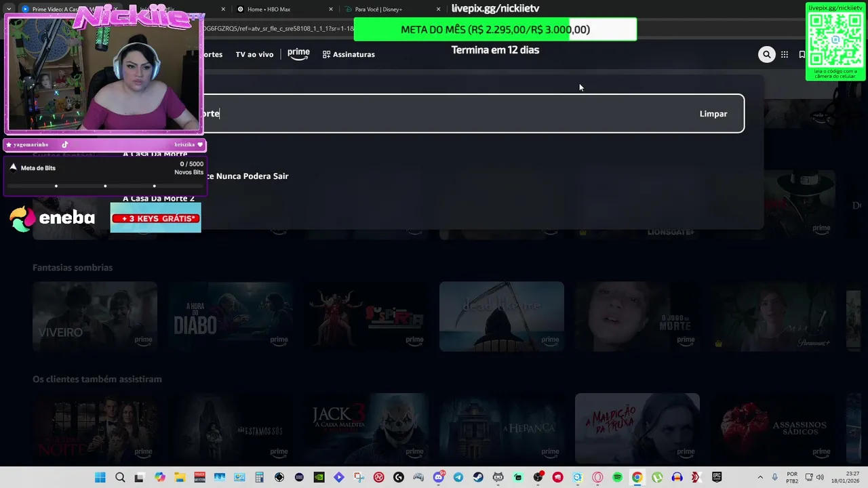Open POR PTB2 language switcher
The image size is (868, 488).
[792, 477]
